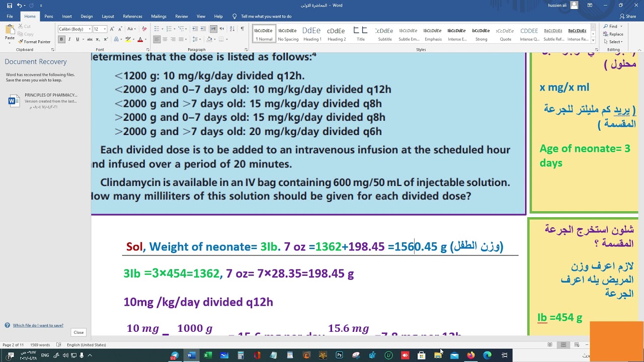Switch to the Insert ribbon tab

(67, 17)
